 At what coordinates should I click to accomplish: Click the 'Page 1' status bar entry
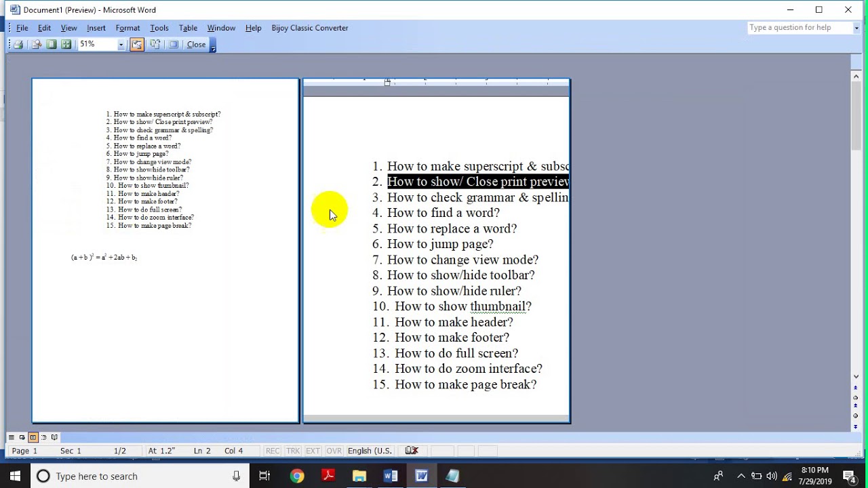tap(24, 451)
